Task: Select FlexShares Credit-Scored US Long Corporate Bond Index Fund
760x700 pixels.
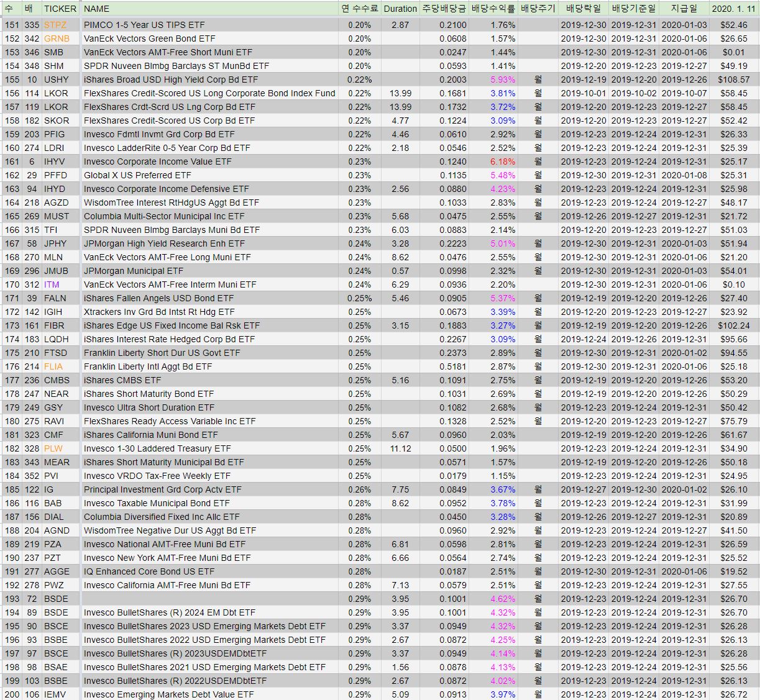Action: [210, 93]
